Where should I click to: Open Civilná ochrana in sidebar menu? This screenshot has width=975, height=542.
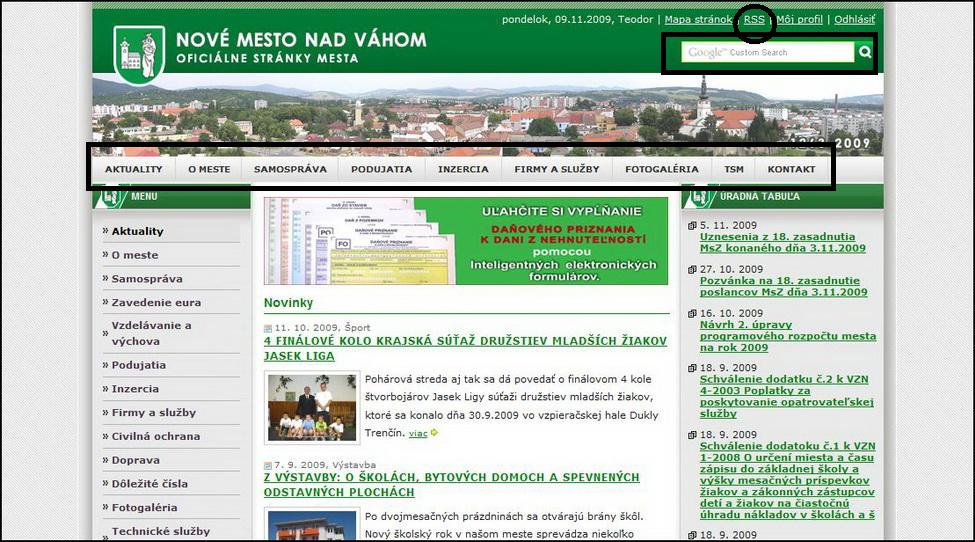click(155, 436)
